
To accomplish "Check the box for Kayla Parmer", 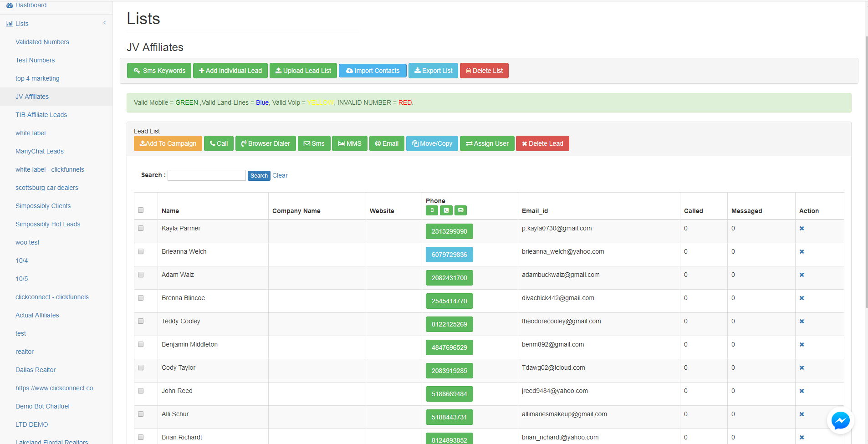I will click(141, 228).
